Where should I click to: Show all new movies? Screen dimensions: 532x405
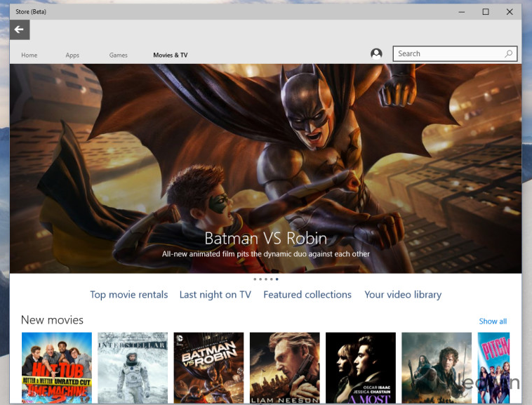pyautogui.click(x=493, y=321)
